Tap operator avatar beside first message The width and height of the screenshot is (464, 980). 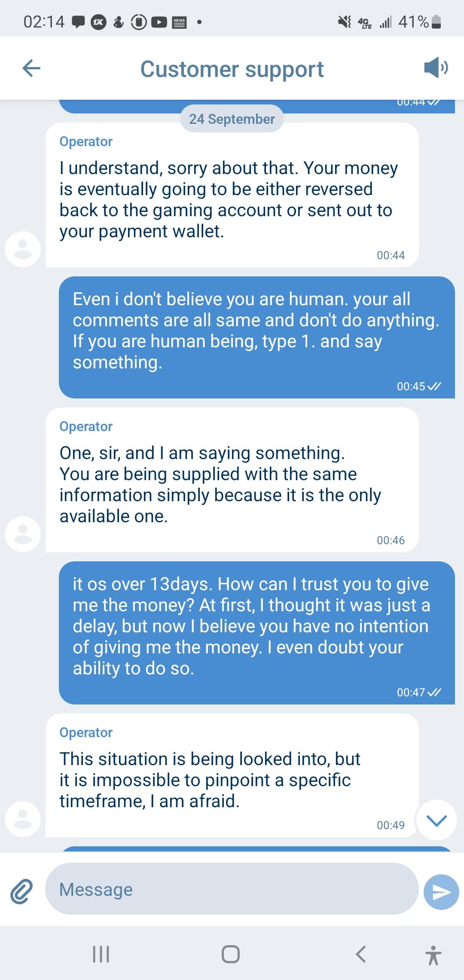click(23, 249)
